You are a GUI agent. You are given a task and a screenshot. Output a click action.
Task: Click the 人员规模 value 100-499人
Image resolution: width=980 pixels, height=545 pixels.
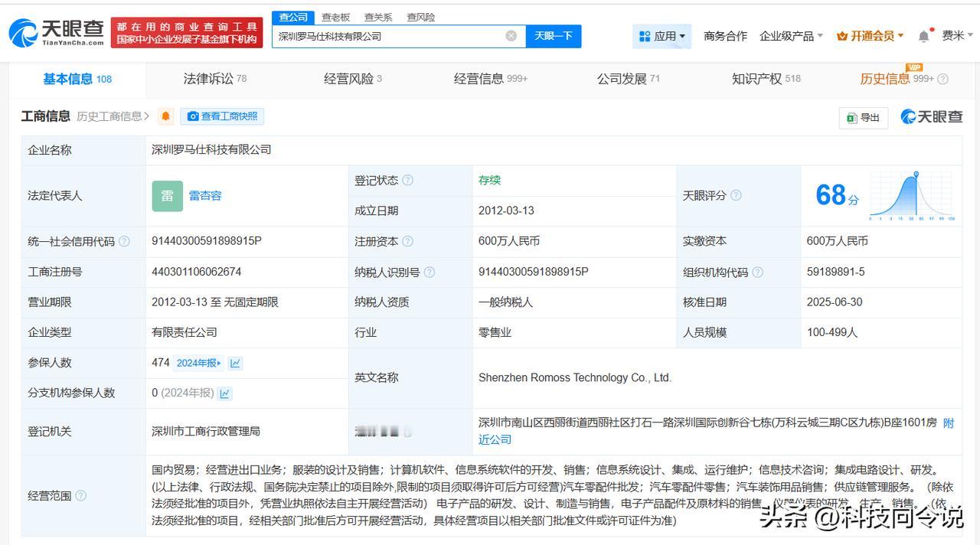coord(832,332)
